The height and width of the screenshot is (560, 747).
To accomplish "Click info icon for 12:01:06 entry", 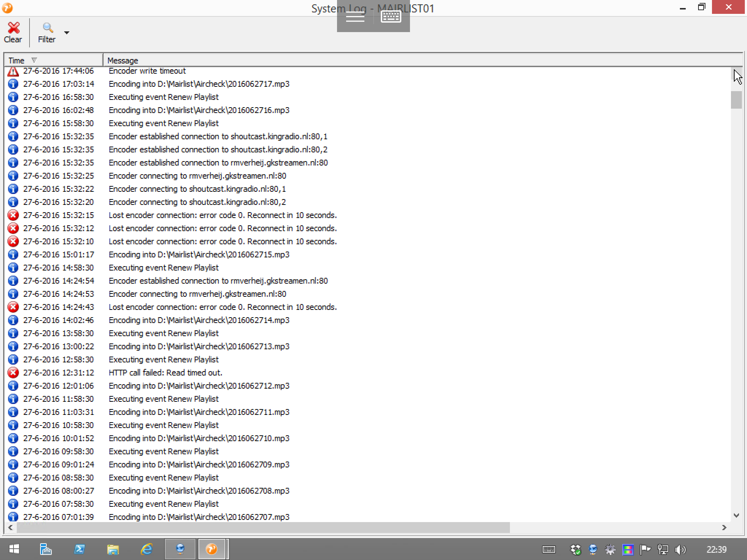I will 13,386.
